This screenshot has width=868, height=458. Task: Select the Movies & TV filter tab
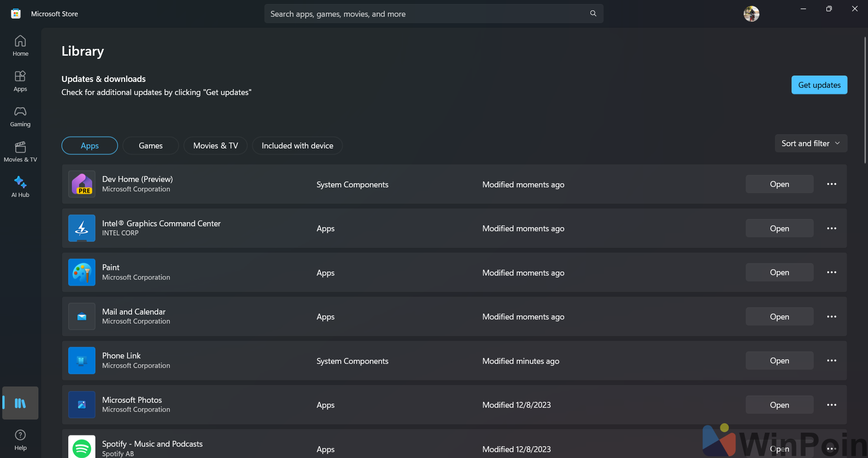pos(215,146)
